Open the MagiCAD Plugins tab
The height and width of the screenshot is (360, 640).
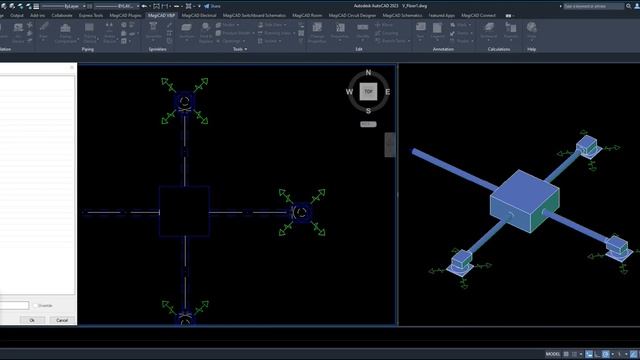[x=125, y=16]
